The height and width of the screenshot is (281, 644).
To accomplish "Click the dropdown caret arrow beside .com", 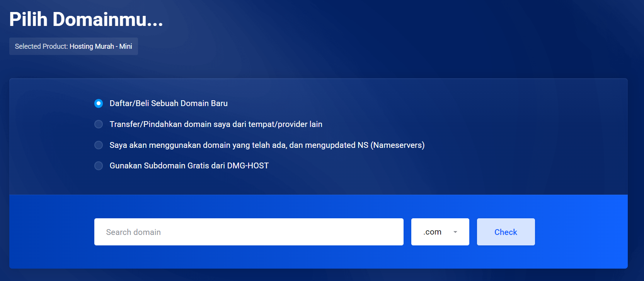I will point(455,232).
